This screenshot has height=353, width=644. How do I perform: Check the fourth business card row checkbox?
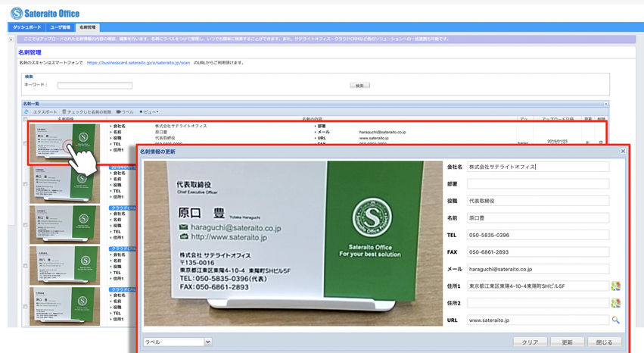pyautogui.click(x=26, y=265)
